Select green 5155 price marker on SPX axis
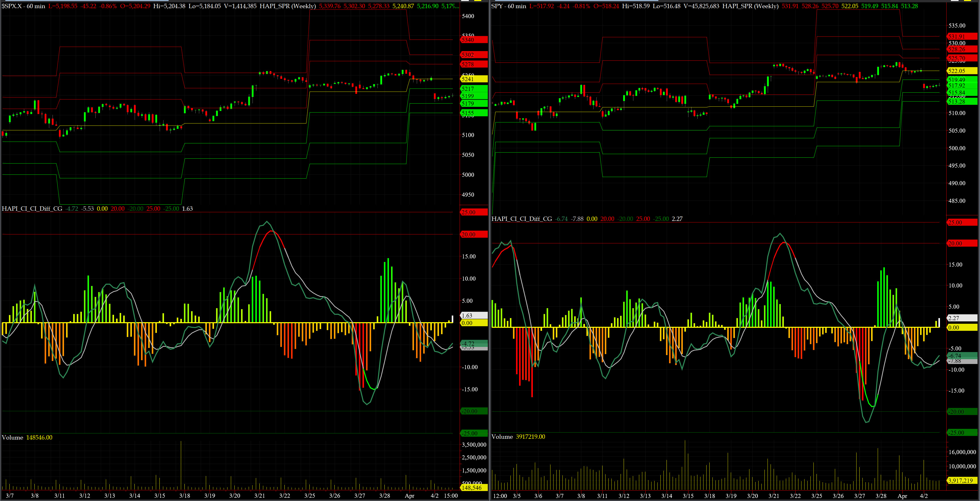980x501 pixels. pyautogui.click(x=474, y=113)
